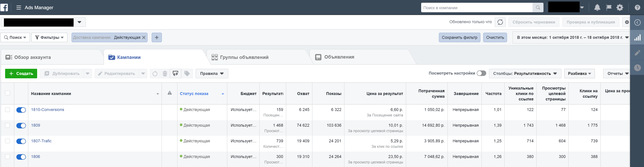Open settings gear next to Проверка и публикация

tap(626, 22)
